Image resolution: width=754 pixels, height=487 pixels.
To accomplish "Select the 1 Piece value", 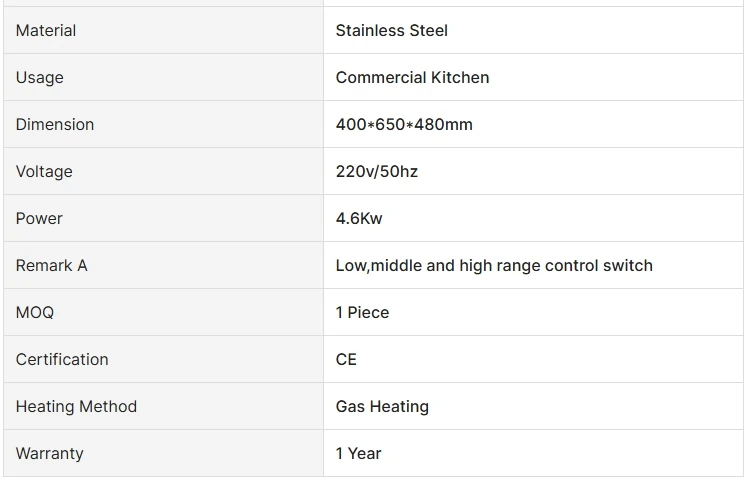I will coord(362,313).
